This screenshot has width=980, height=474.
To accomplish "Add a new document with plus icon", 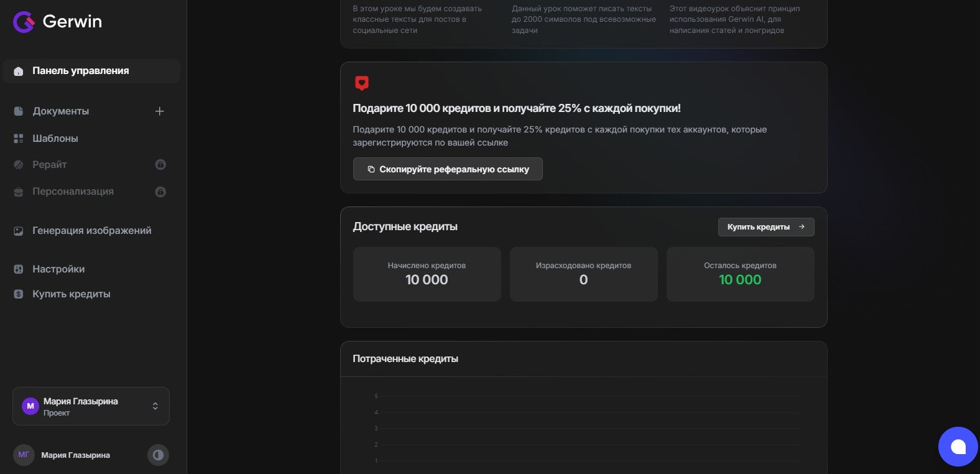I will 160,111.
